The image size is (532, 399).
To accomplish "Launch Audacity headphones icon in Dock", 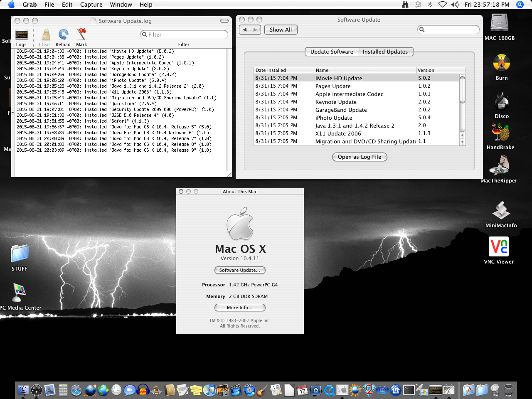I will (x=143, y=390).
